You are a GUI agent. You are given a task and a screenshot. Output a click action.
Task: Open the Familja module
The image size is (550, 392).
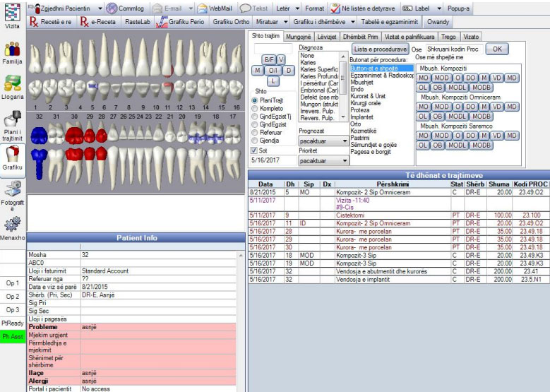12,54
